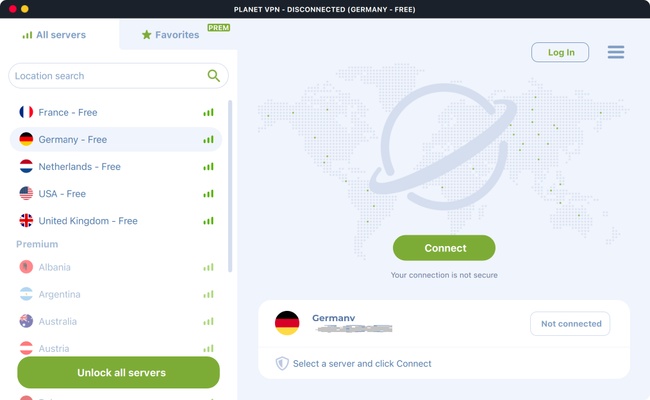Click the Albania flag icon

coord(26,267)
